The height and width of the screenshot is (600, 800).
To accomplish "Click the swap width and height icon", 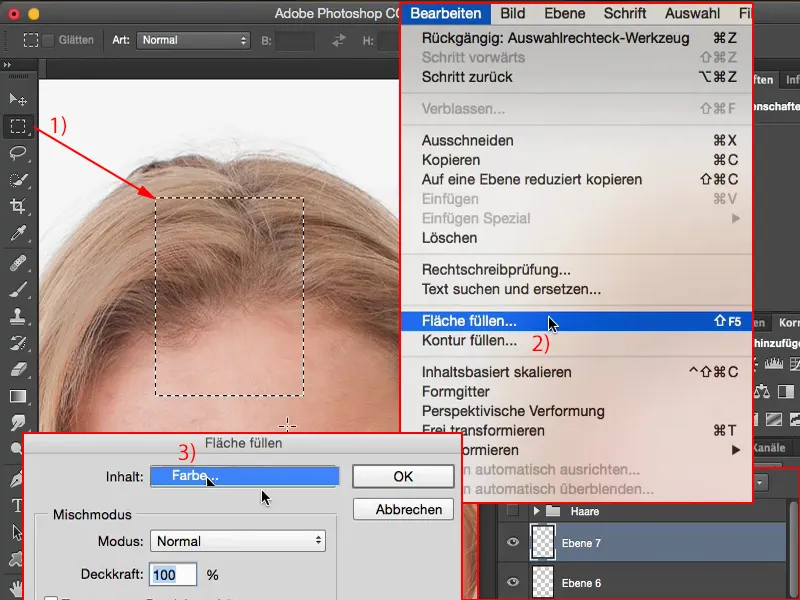I will [338, 40].
